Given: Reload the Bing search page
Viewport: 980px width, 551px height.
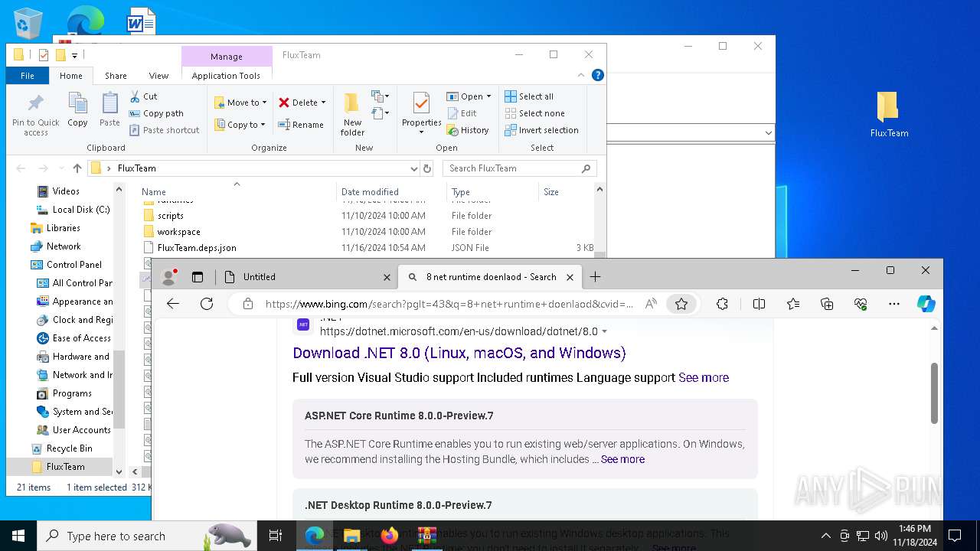Looking at the screenshot, I should point(207,304).
